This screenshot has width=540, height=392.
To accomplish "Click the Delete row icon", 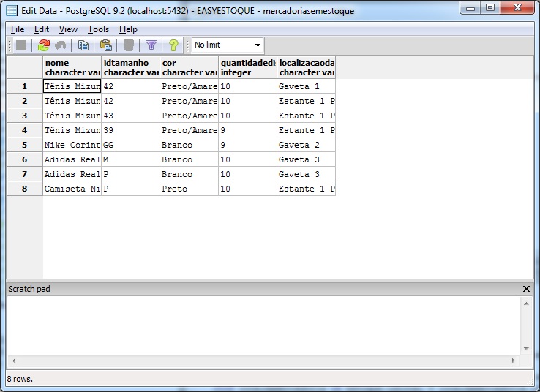I will [x=129, y=45].
